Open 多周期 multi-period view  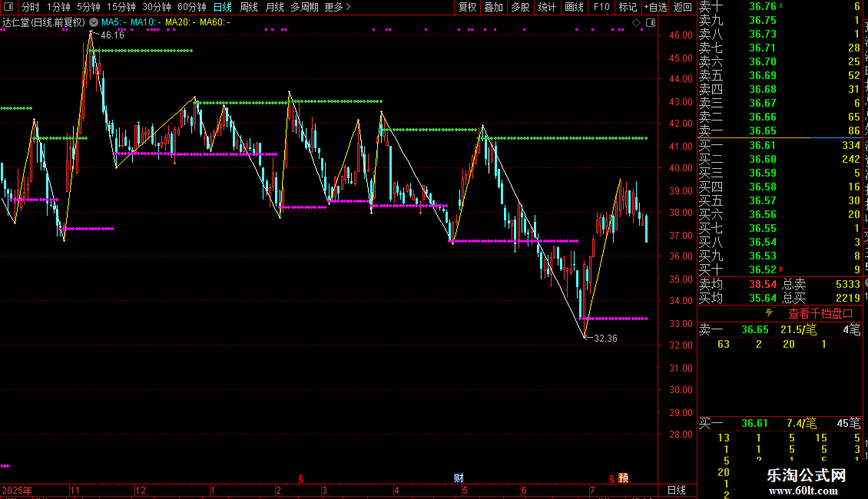click(x=304, y=7)
